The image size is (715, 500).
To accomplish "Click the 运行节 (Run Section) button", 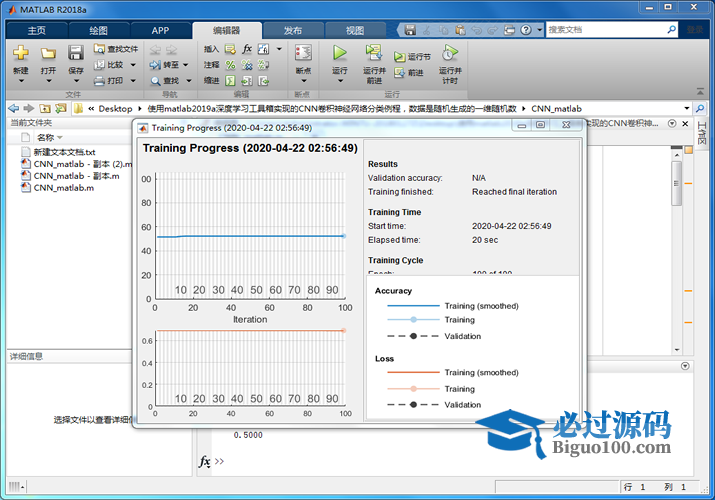I will (413, 57).
